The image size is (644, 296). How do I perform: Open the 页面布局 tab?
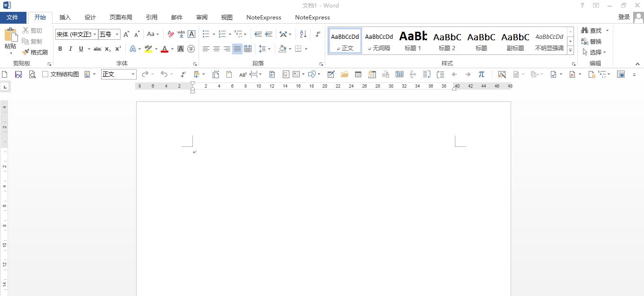tap(121, 18)
